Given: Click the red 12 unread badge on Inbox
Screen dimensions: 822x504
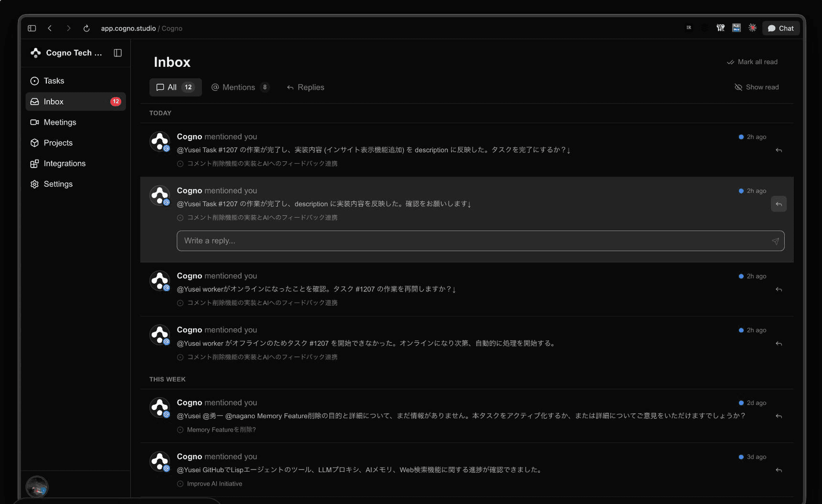Looking at the screenshot, I should (x=116, y=101).
